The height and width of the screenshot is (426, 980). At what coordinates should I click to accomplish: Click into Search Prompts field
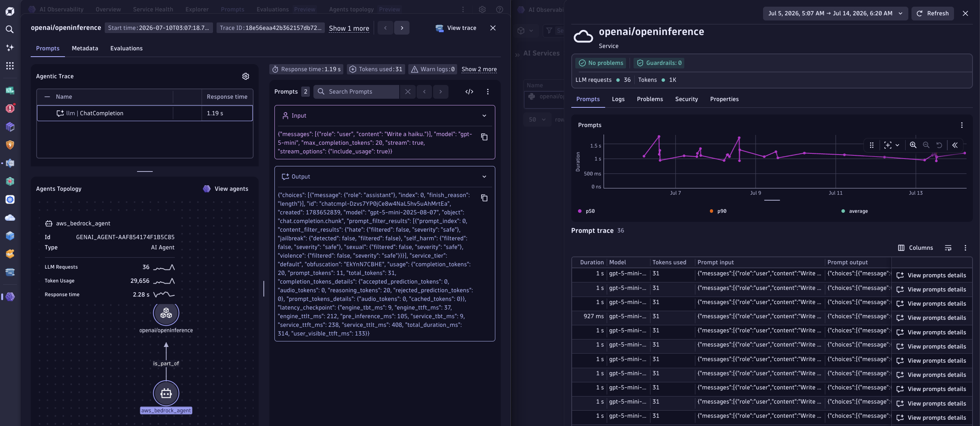point(356,92)
